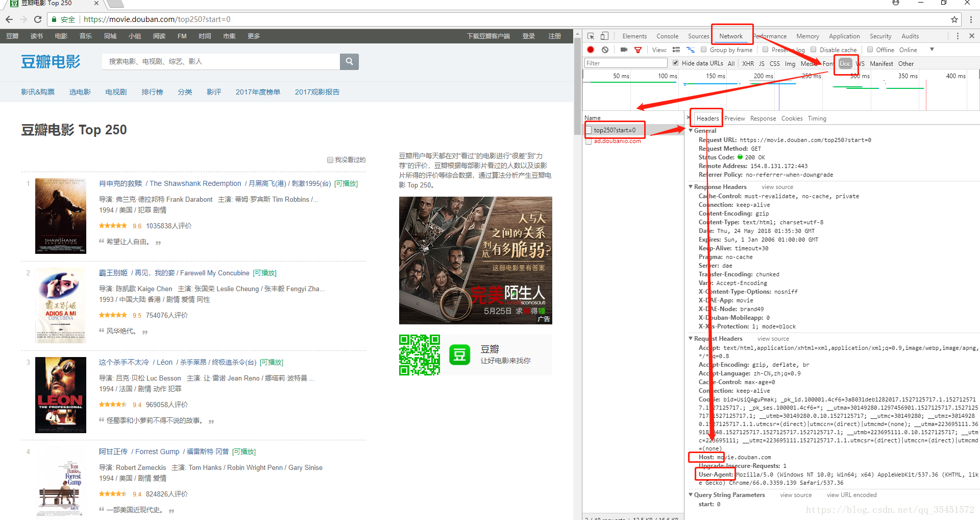Image resolution: width=980 pixels, height=520 pixels.
Task: Tick the Offline checkbox
Action: tap(870, 50)
